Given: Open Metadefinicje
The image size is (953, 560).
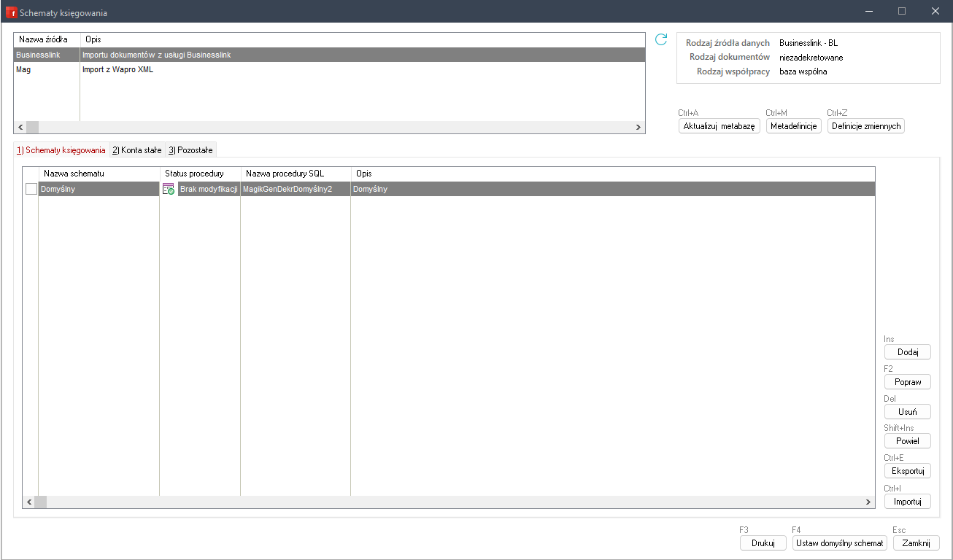Looking at the screenshot, I should tap(793, 126).
